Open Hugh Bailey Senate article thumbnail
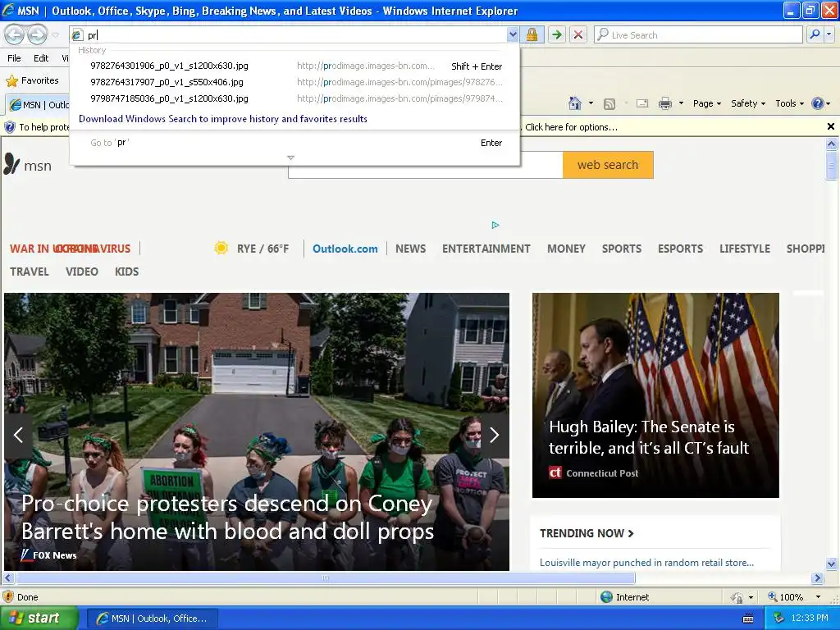Screen dimensions: 840x630 (655, 395)
